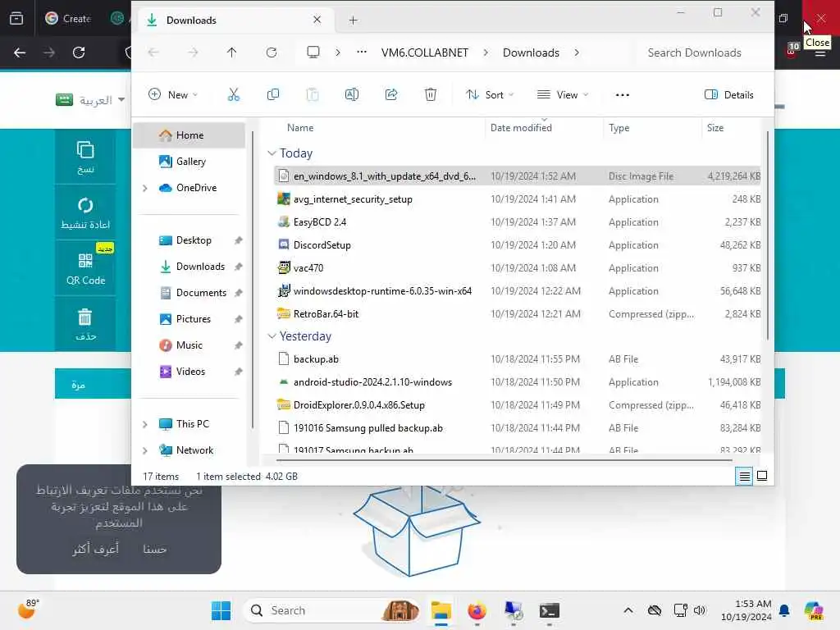
Task: Sort by the Type column header
Action: click(x=619, y=127)
